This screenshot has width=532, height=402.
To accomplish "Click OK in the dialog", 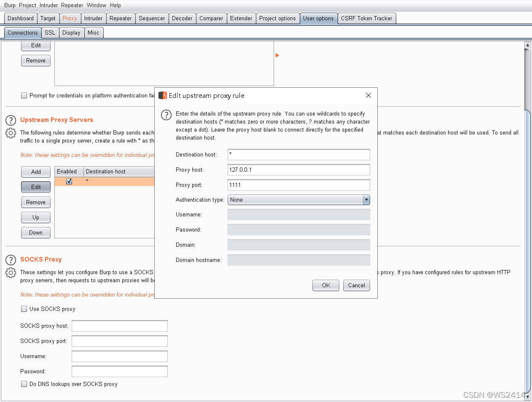I will coord(326,285).
